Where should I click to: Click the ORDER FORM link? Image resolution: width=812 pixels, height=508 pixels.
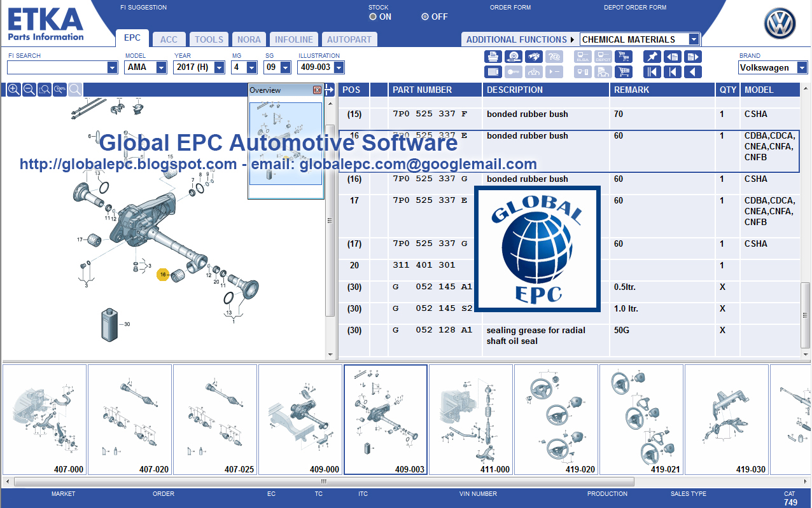[510, 8]
